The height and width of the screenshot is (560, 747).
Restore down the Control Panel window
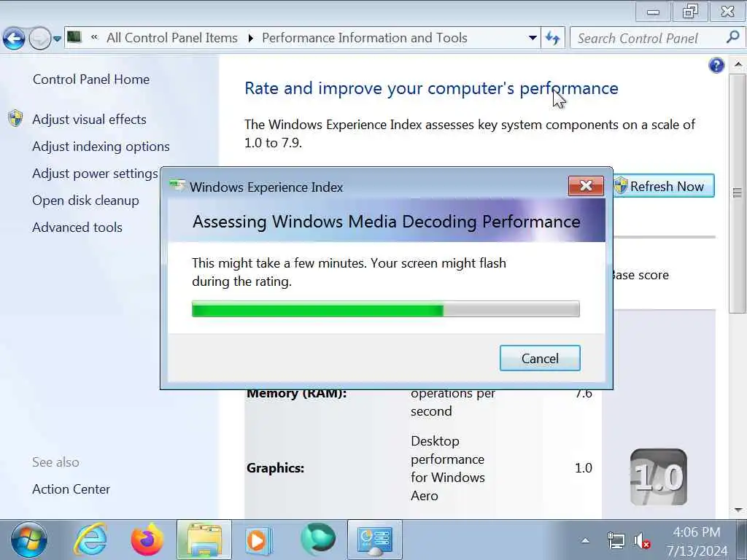pyautogui.click(x=690, y=12)
